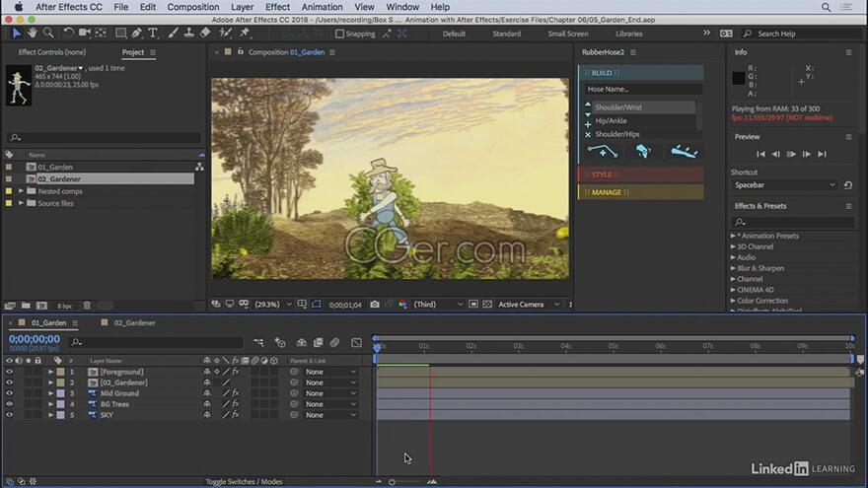
Task: Select the Rotation tool
Action: pos(68,34)
